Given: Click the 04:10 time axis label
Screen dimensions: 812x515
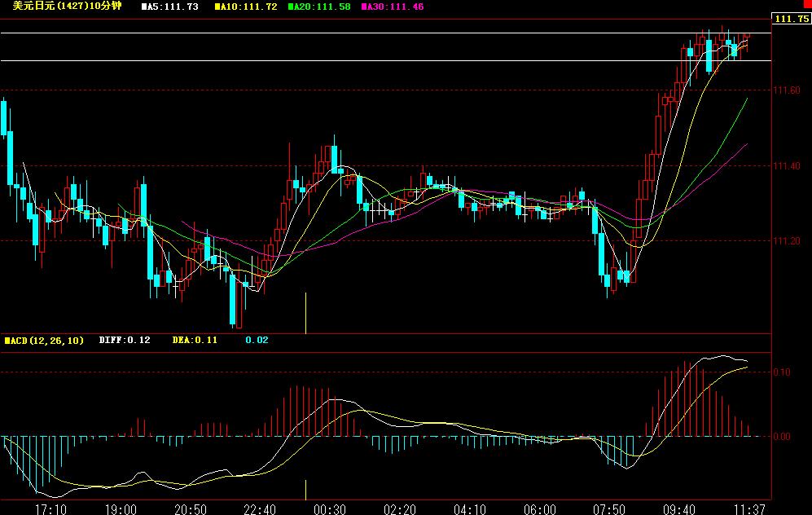Looking at the screenshot, I should (x=470, y=509).
